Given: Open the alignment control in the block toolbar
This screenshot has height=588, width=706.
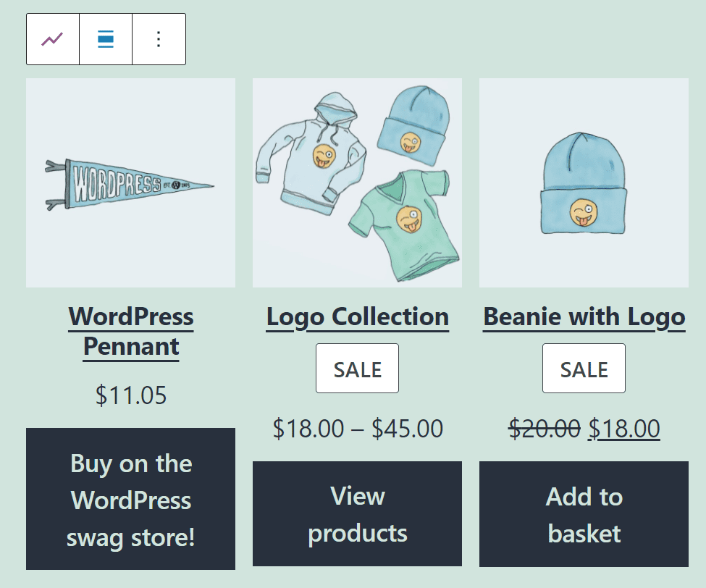Looking at the screenshot, I should click(x=105, y=39).
